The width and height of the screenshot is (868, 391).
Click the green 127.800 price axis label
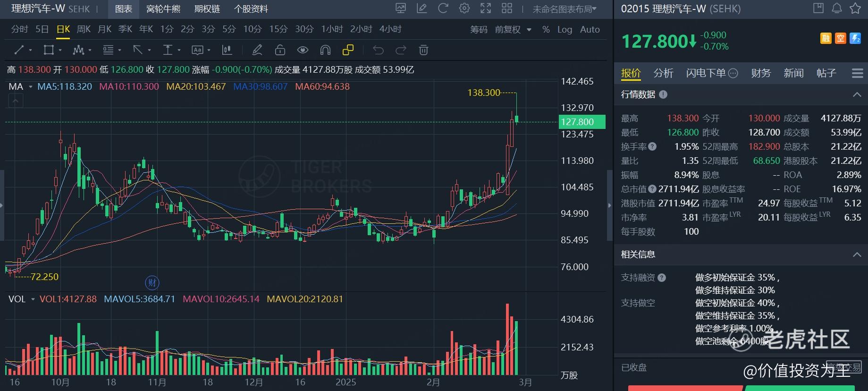582,122
